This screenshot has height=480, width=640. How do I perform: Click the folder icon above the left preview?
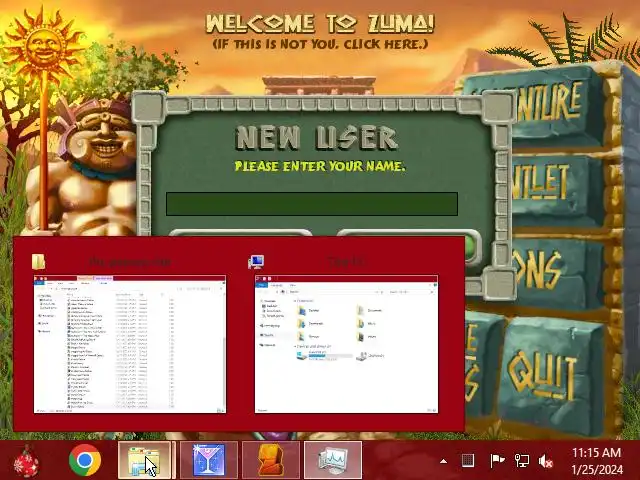click(38, 262)
